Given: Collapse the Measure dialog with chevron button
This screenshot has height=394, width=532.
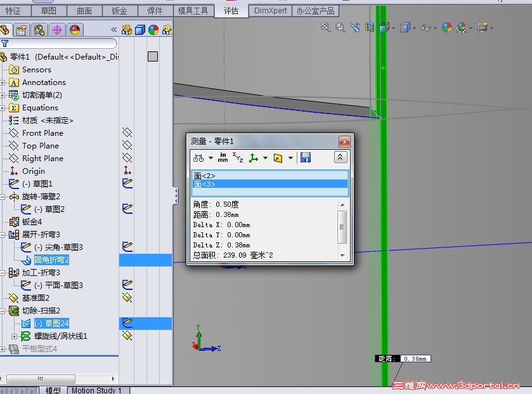Looking at the screenshot, I should point(341,157).
